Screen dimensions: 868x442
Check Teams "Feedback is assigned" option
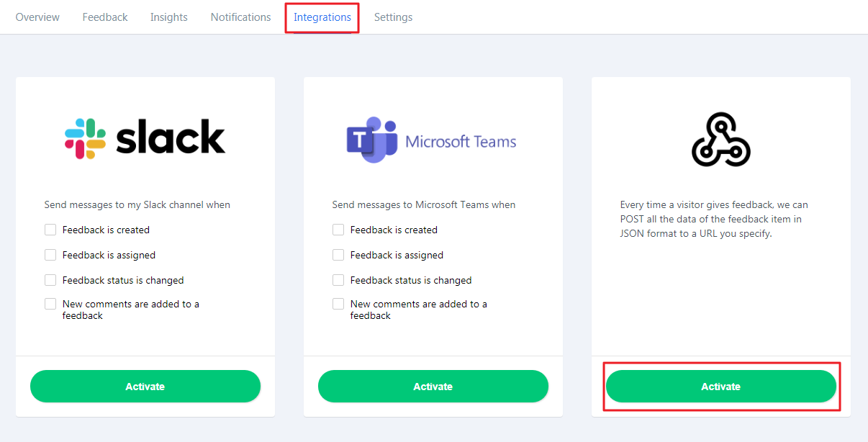[338, 255]
